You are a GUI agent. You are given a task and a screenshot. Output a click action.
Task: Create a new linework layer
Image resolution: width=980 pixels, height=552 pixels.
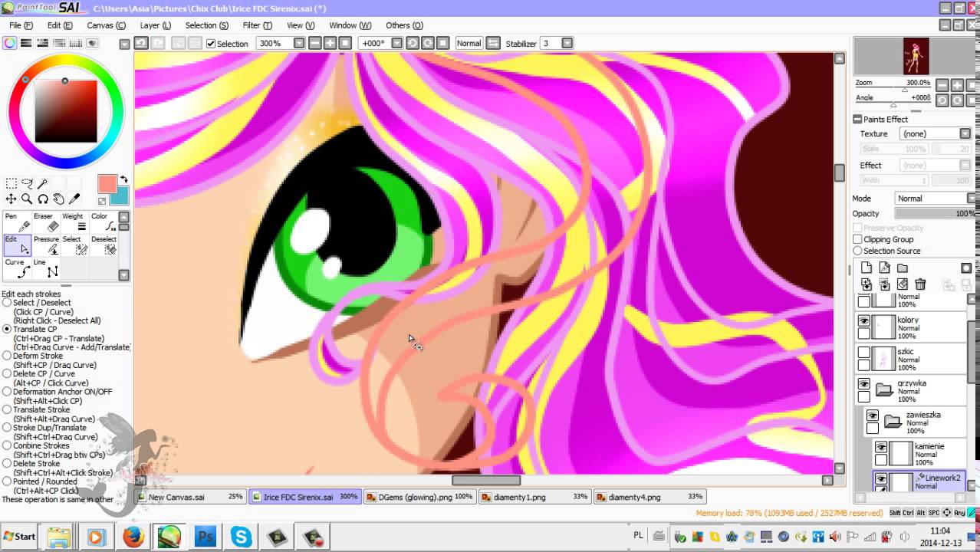(884, 268)
